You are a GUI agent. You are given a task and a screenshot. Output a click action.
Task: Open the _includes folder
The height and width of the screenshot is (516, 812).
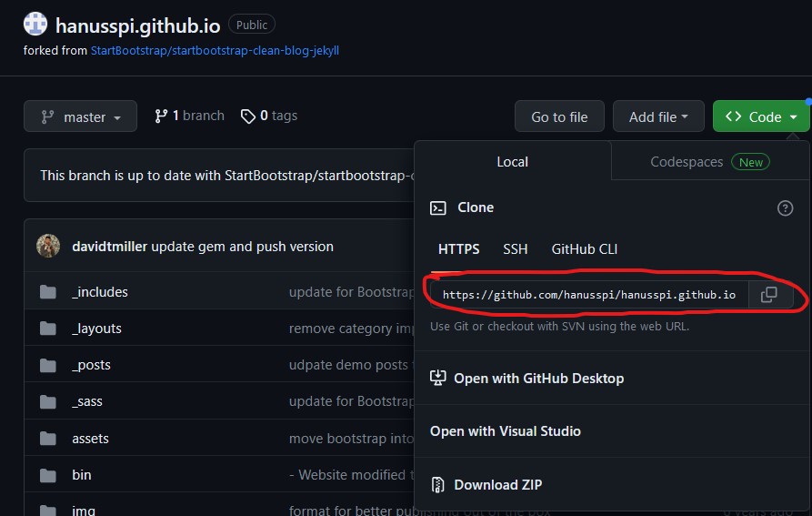click(100, 292)
